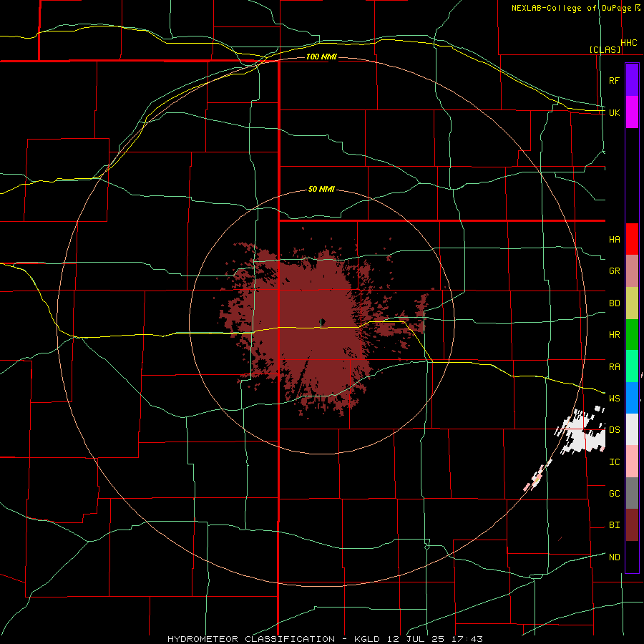Screen dimensions: 644x644
Task: Click the HHC product label
Action: [x=629, y=43]
